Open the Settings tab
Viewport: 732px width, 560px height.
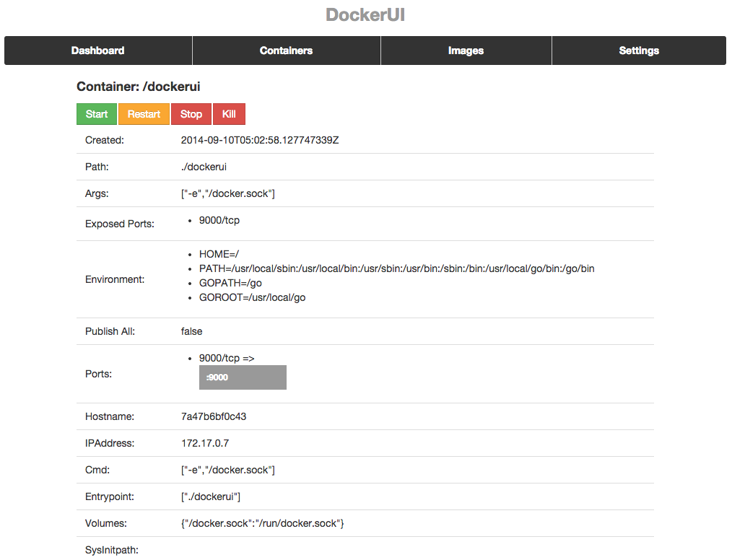639,51
